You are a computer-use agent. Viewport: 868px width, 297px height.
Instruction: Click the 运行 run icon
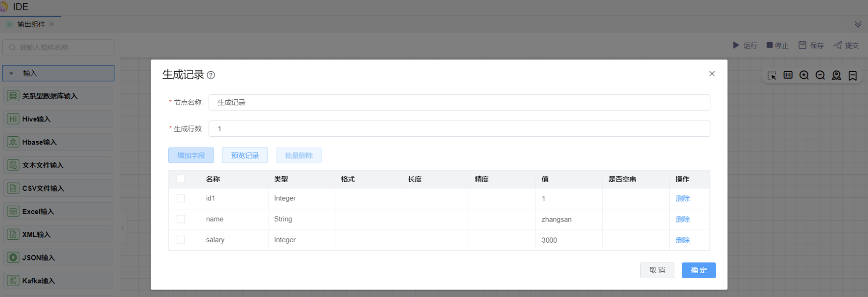pyautogui.click(x=736, y=45)
